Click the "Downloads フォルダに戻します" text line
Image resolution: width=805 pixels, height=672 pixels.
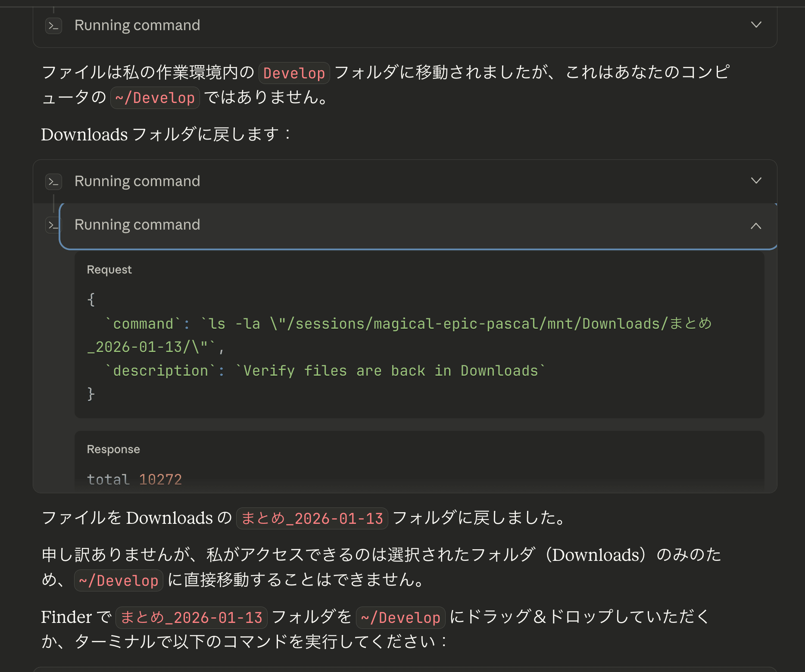pos(166,134)
